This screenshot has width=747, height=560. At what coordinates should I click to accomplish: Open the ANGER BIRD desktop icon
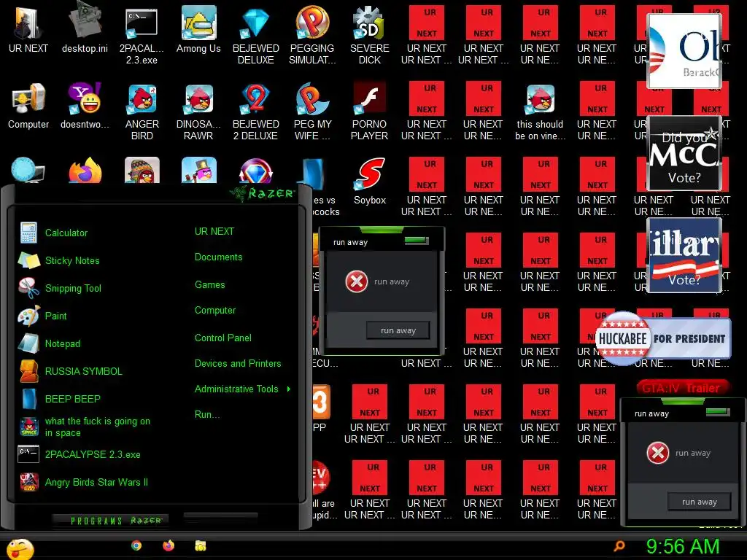click(x=142, y=112)
